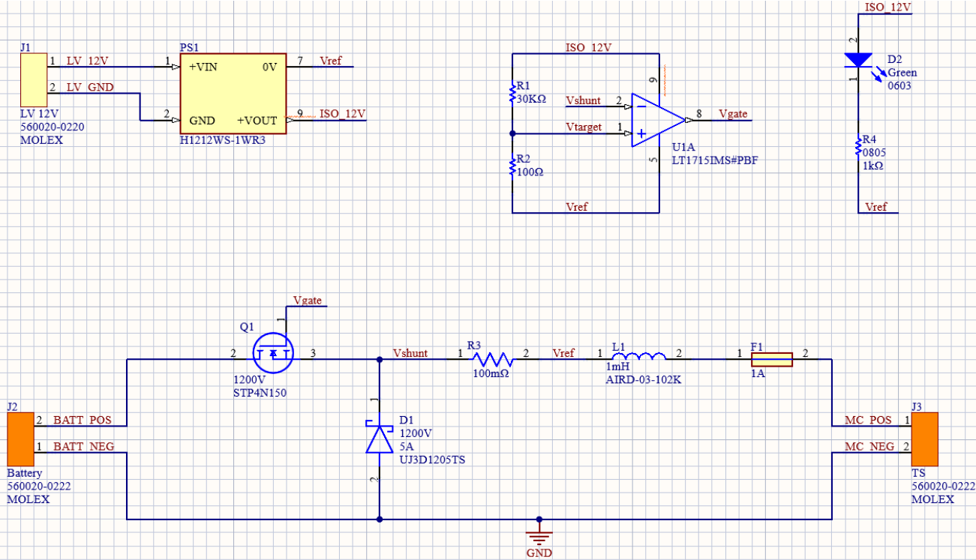Select the J2 Battery connector symbol
The width and height of the screenshot is (976, 560).
click(x=21, y=439)
